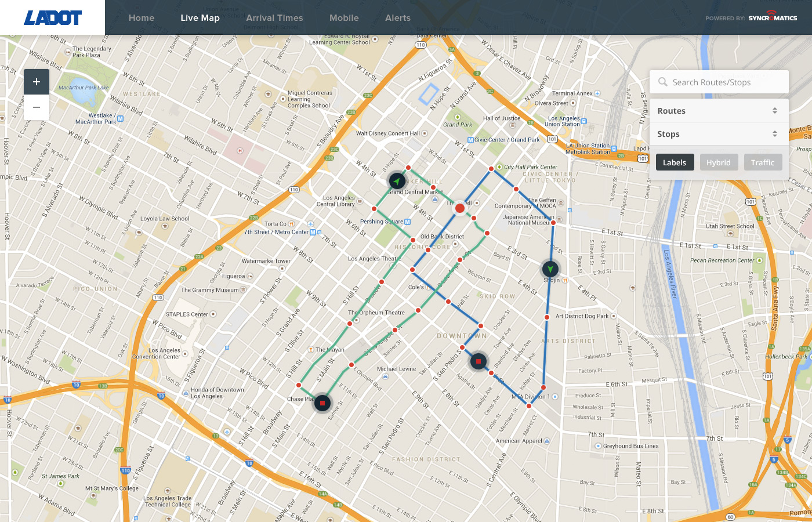This screenshot has height=522, width=812.
Task: Toggle the Traffic overlay
Action: pyautogui.click(x=762, y=162)
